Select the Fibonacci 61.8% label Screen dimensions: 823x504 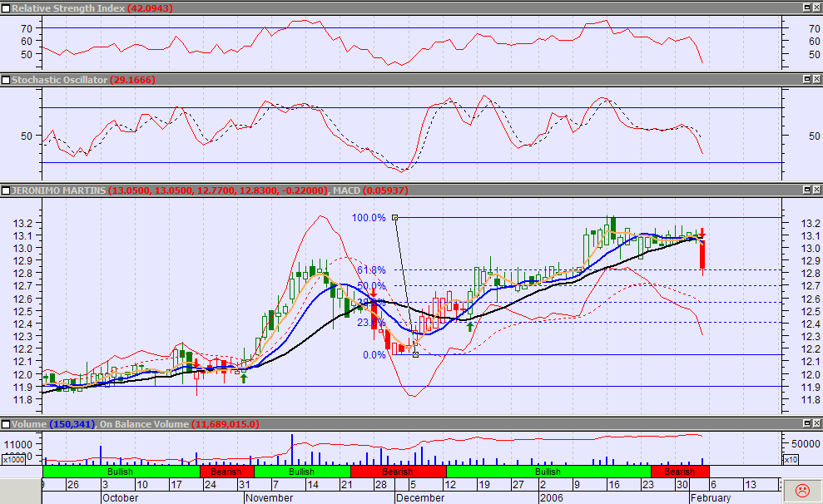pos(372,270)
